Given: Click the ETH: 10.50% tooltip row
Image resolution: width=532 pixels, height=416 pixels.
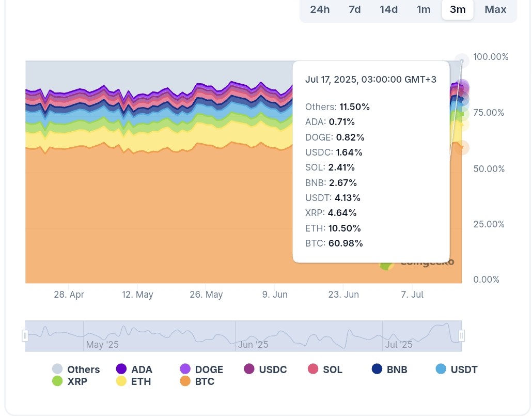Looking at the screenshot, I should point(333,228).
